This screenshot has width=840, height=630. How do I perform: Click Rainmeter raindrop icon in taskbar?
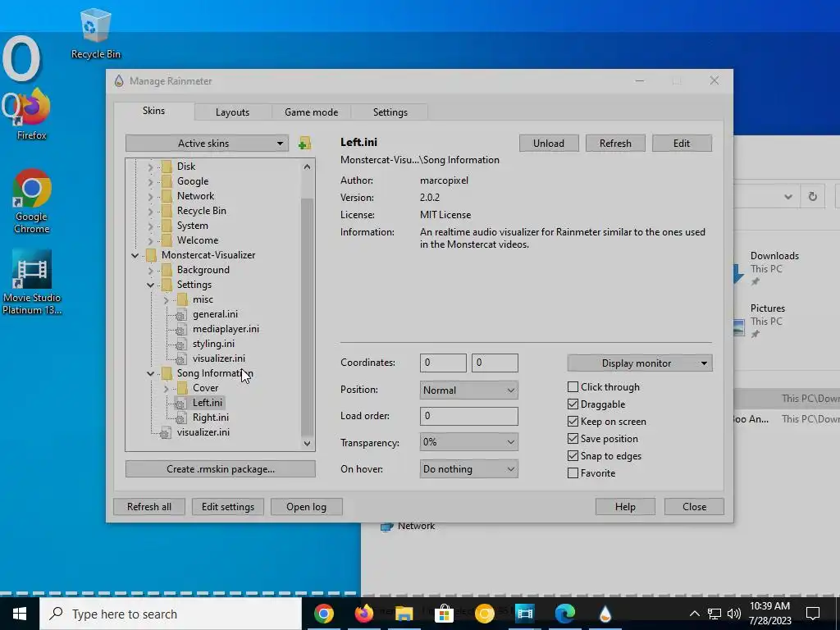(605, 614)
